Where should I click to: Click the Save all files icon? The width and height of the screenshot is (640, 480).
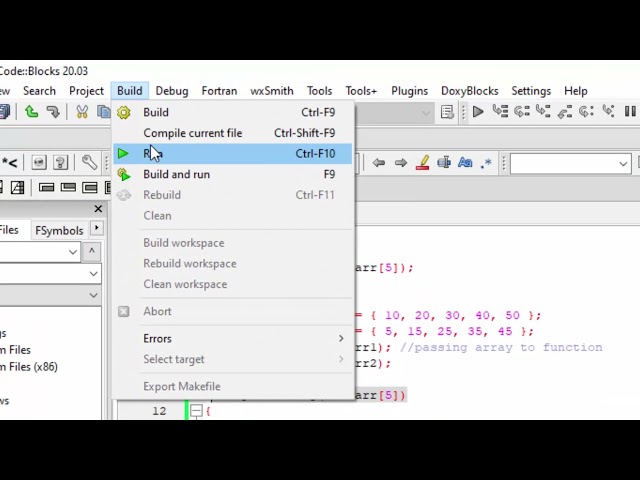pos(5,111)
